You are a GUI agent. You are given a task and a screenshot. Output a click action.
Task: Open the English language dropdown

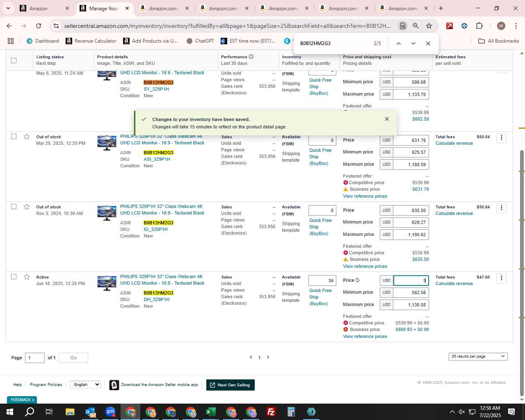pyautogui.click(x=85, y=385)
